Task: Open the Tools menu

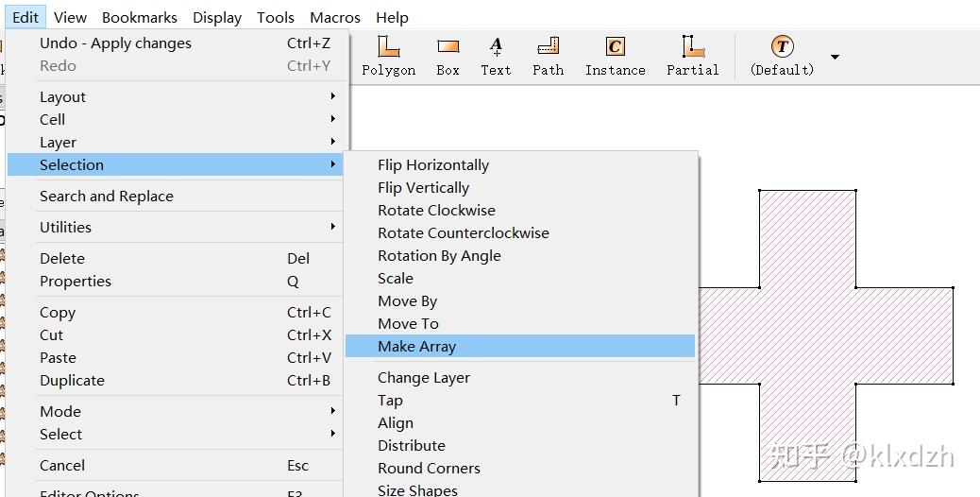Action: coord(276,17)
